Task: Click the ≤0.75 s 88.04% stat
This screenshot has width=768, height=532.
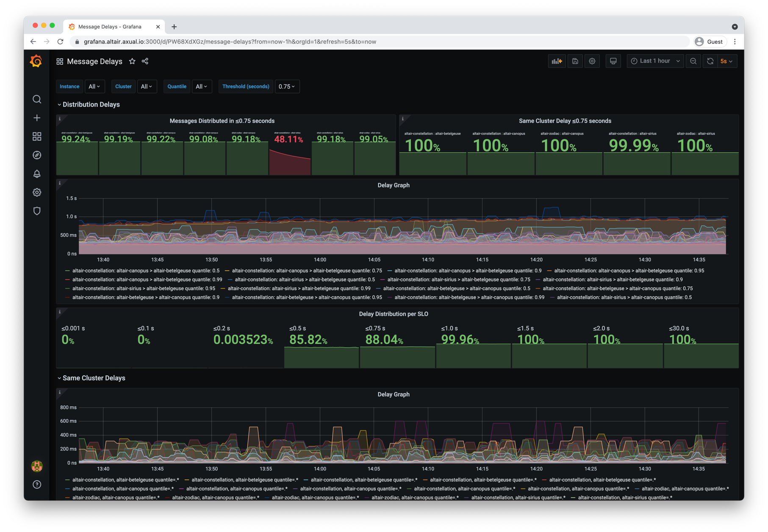Action: (x=397, y=345)
